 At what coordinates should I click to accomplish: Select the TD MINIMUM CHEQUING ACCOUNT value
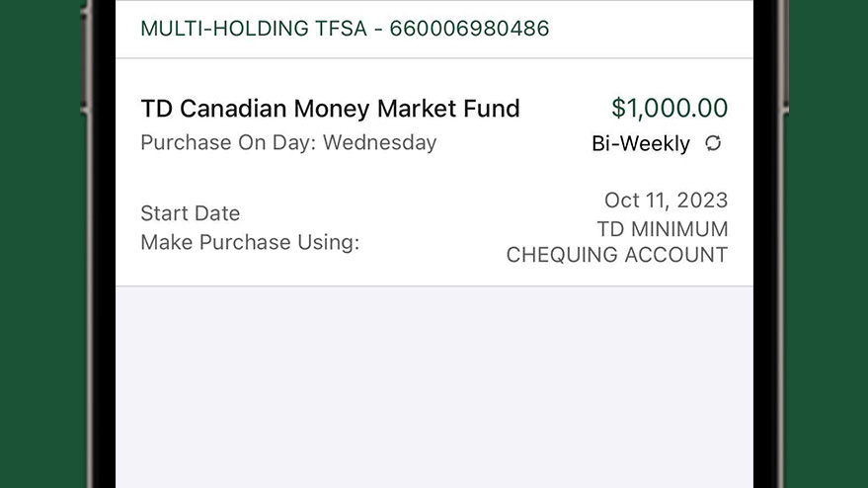coord(617,242)
